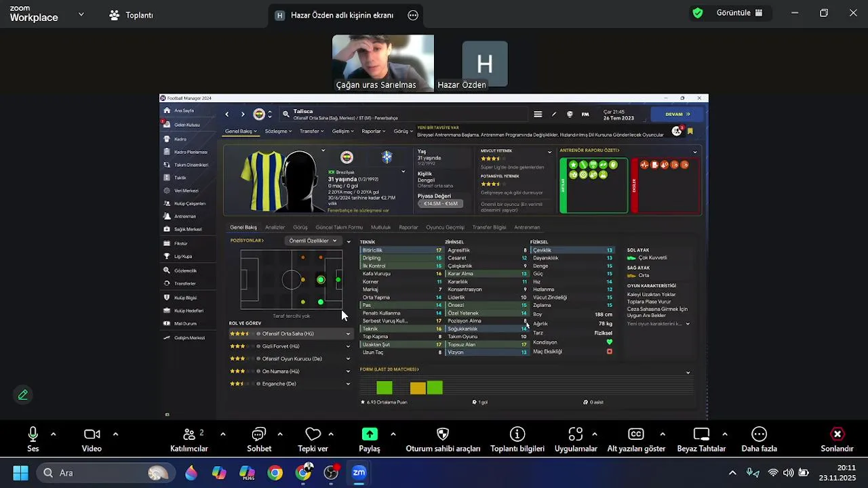Viewport: 868px width, 488px height.
Task: Open Antrenör Raporu Özeti link
Action: tap(589, 150)
